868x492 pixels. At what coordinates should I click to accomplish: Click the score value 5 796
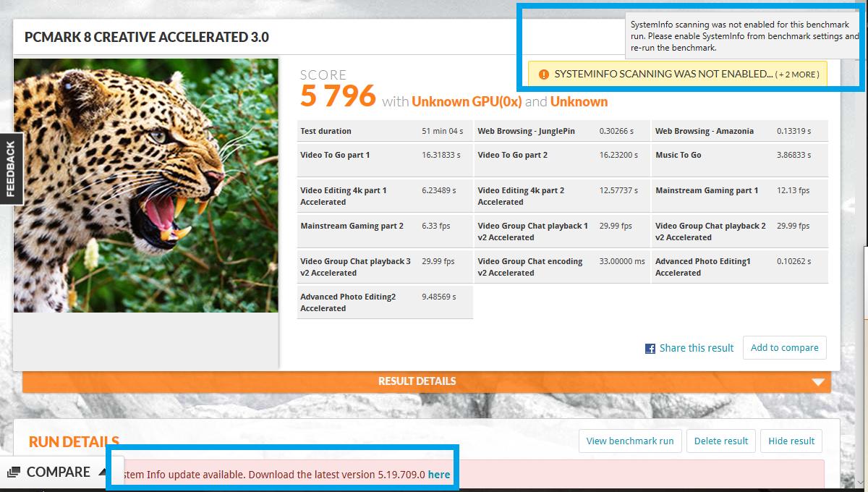(x=338, y=96)
